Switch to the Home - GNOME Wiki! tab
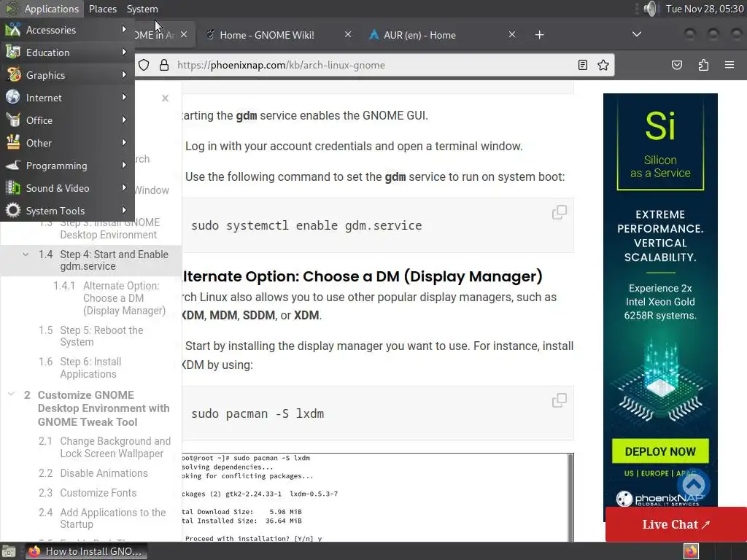 pos(267,35)
